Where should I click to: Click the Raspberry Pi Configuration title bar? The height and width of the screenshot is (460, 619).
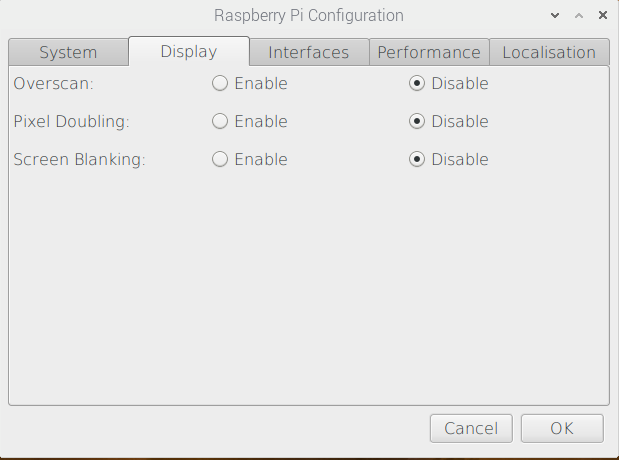tap(309, 15)
